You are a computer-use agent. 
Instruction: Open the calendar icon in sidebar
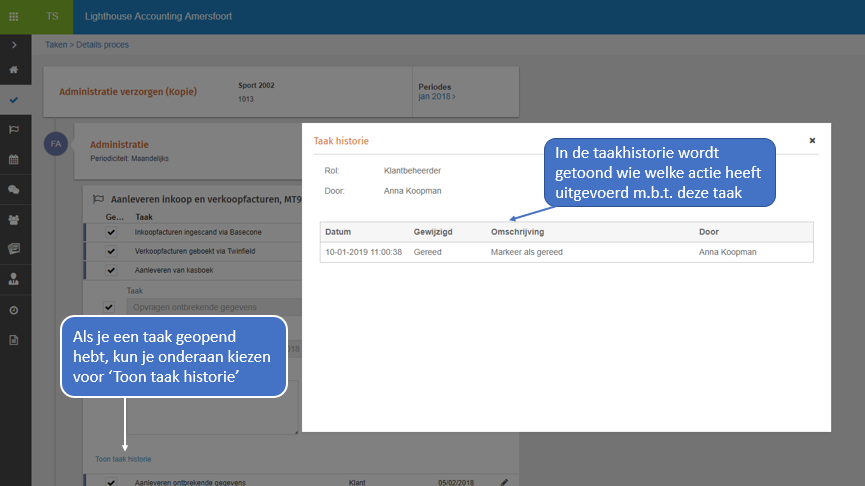[14, 159]
